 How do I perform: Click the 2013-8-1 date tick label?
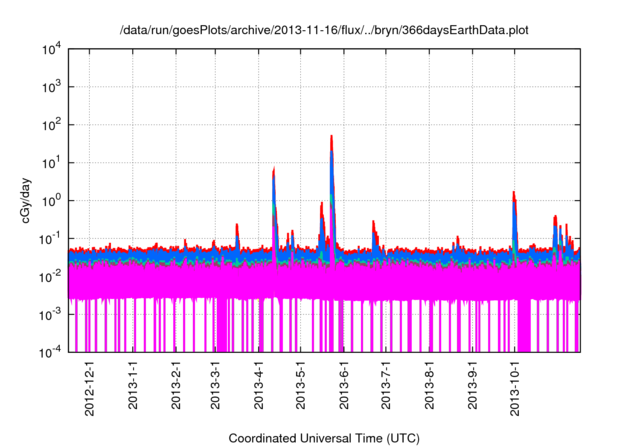pos(429,385)
